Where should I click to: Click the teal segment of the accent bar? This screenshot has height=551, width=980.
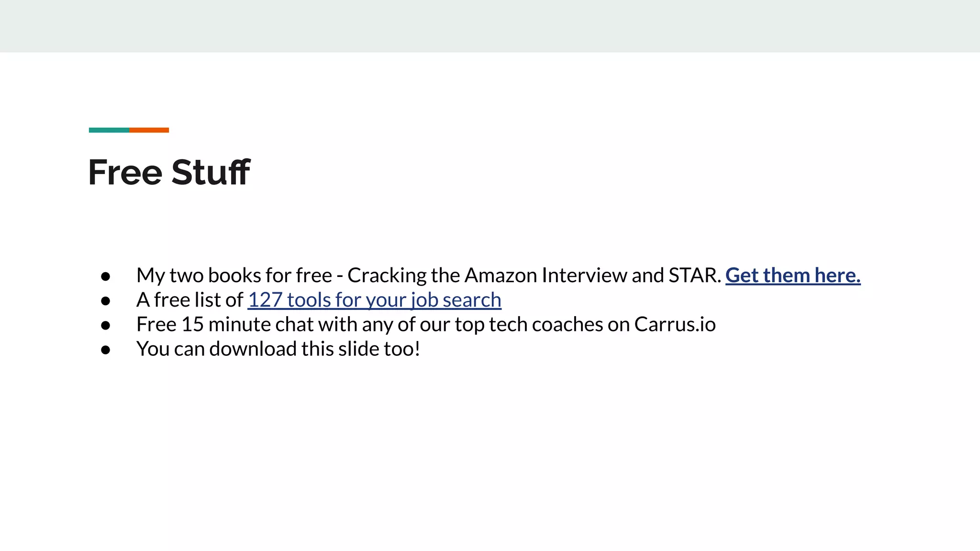pos(109,130)
